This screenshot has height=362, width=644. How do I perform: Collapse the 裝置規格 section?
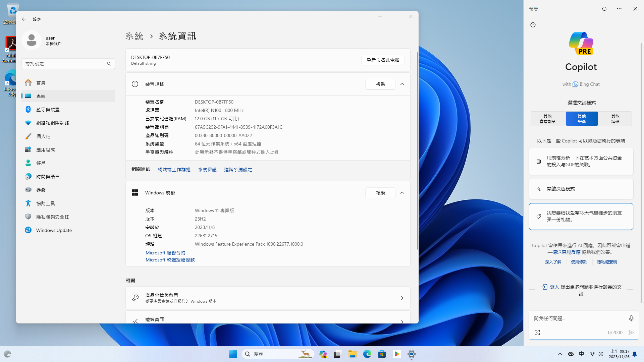click(402, 84)
